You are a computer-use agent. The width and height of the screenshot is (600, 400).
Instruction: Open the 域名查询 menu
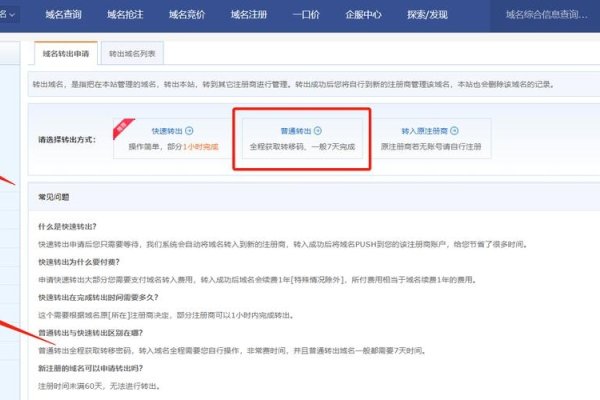(x=64, y=15)
